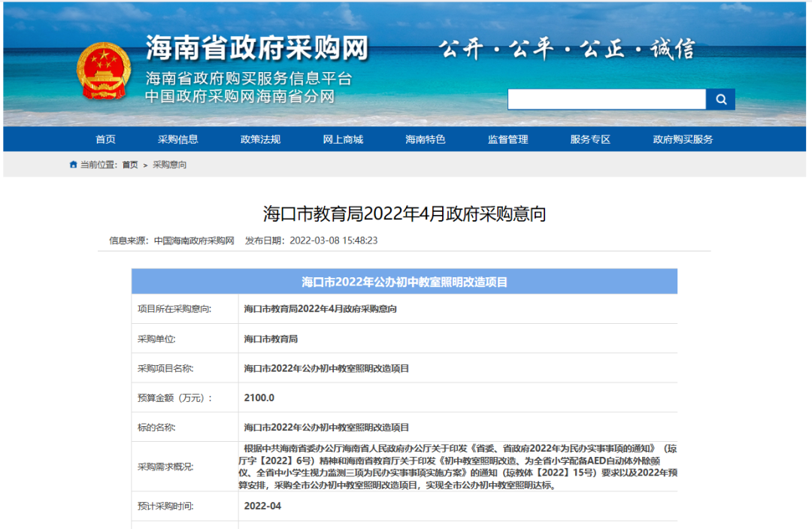
Task: Select 政策法规 in the navigation bar
Action: click(260, 139)
